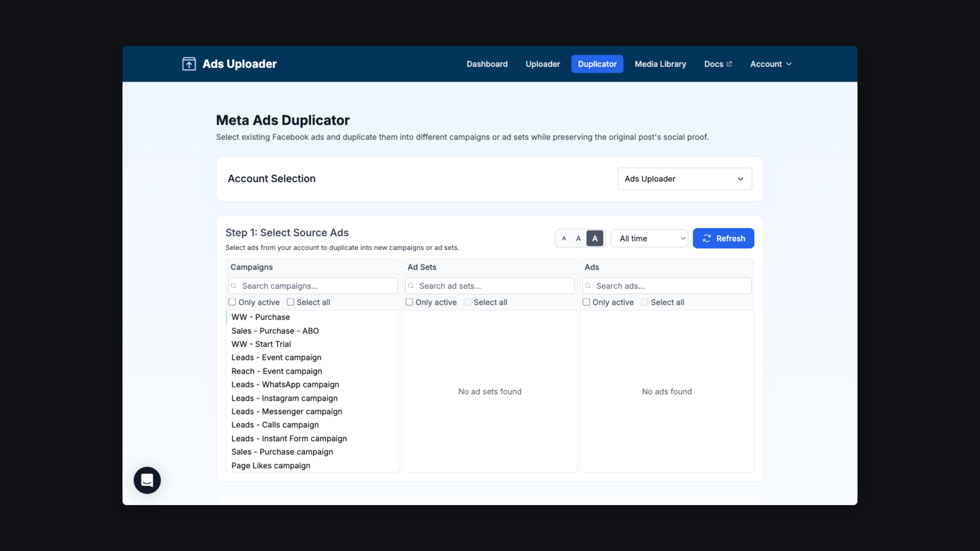Click the magnifier icon in ad sets search
Viewport: 980px width, 551px height.
[411, 286]
